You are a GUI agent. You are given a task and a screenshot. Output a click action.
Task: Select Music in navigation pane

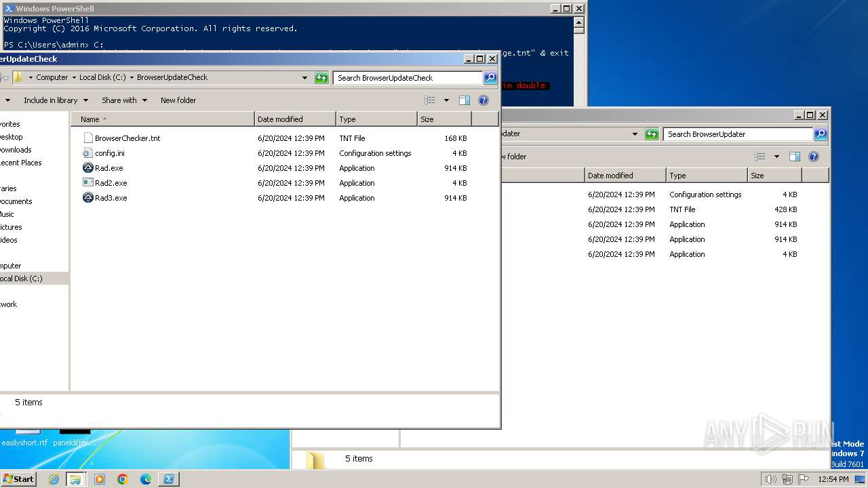click(x=7, y=214)
